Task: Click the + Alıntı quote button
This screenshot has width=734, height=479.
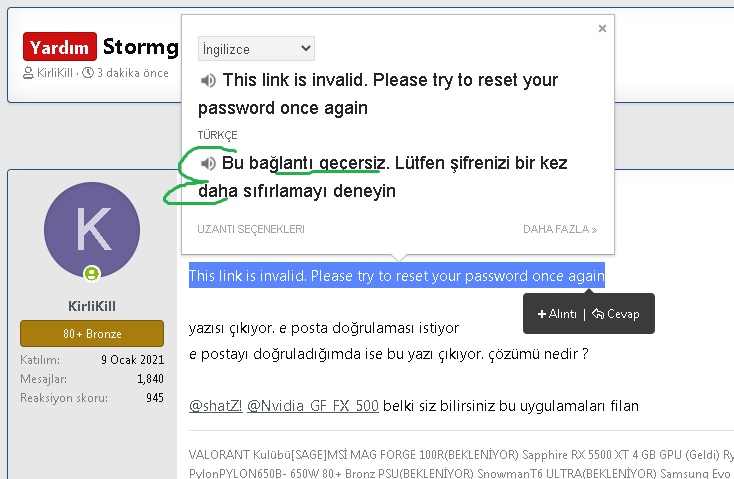Action: pos(557,314)
